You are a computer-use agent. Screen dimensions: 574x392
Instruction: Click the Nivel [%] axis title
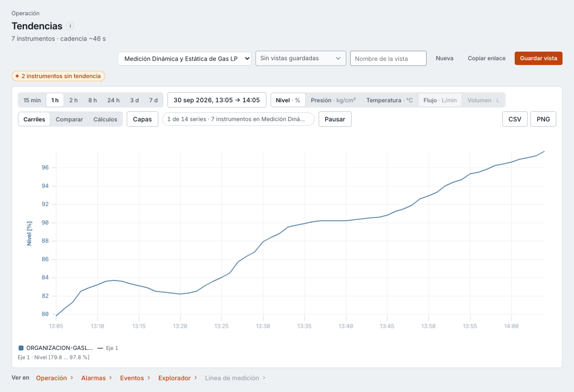[x=29, y=233]
